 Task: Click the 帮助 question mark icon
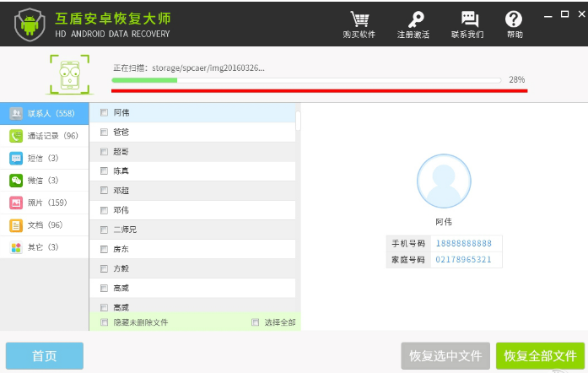tap(514, 24)
